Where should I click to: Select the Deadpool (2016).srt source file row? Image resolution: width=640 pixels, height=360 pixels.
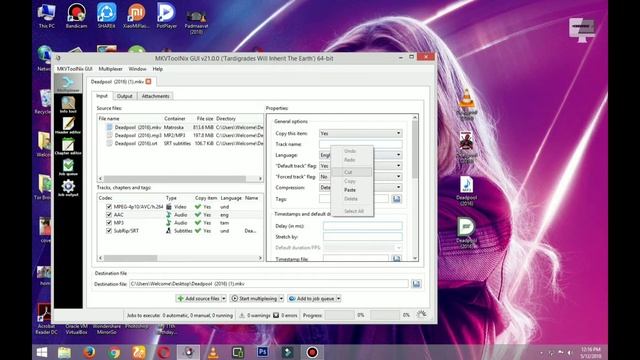[x=181, y=143]
